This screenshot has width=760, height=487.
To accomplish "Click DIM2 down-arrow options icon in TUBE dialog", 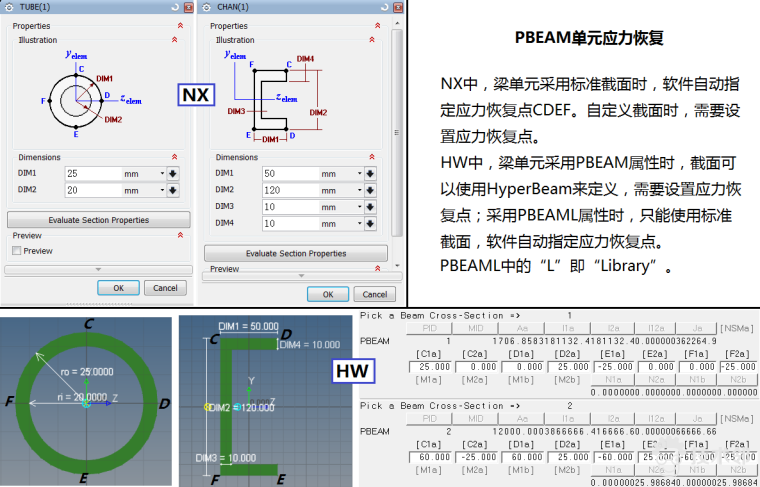I will click(x=173, y=189).
